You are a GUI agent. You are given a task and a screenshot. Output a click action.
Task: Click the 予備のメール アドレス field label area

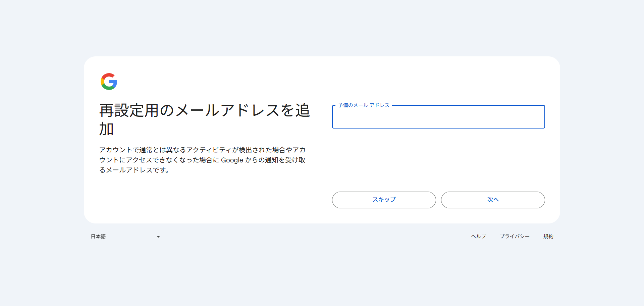click(363, 105)
